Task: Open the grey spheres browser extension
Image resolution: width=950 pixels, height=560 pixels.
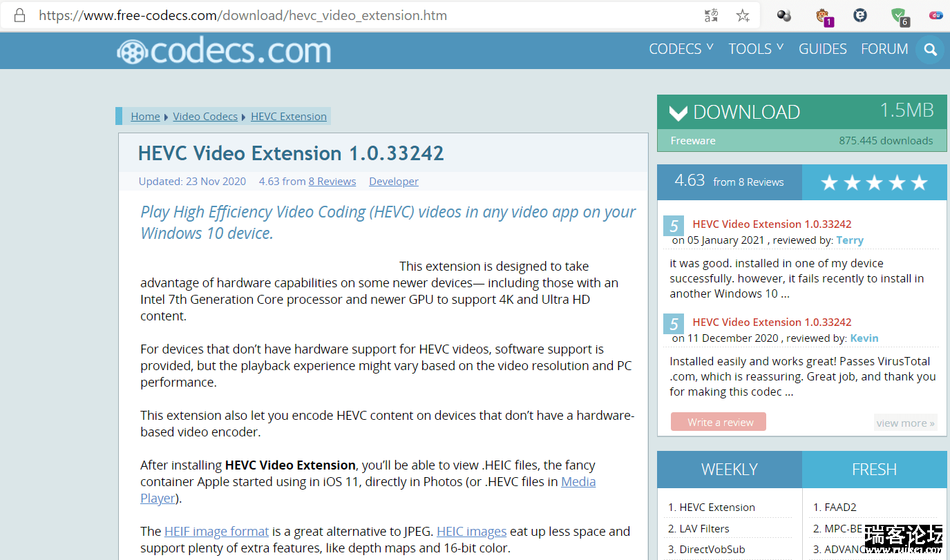Action: (783, 15)
